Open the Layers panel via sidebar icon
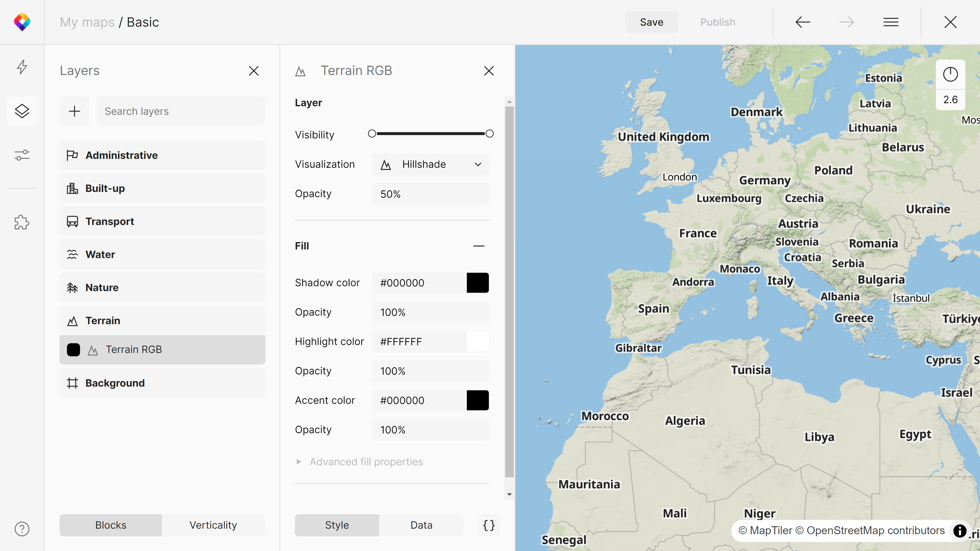The width and height of the screenshot is (980, 551). 22,111
